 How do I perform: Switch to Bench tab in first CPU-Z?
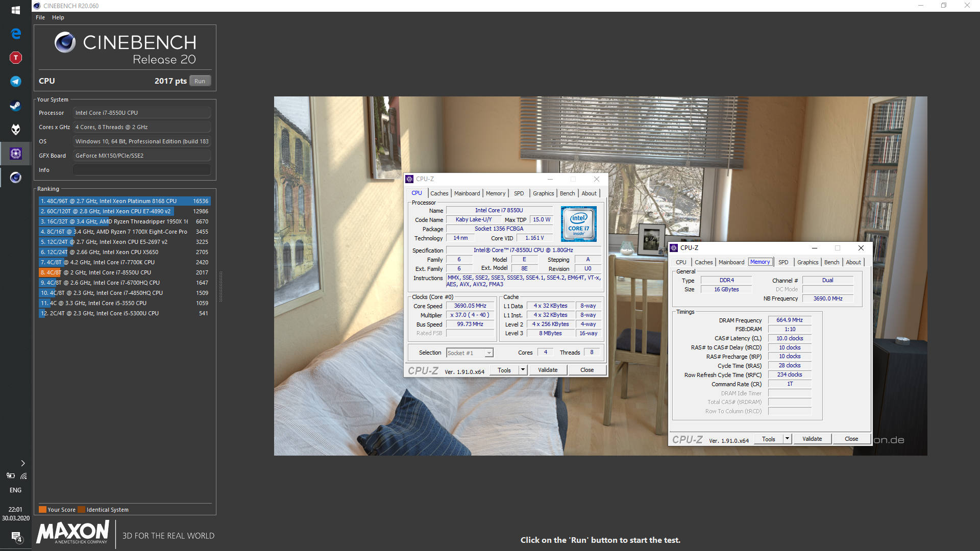(567, 193)
